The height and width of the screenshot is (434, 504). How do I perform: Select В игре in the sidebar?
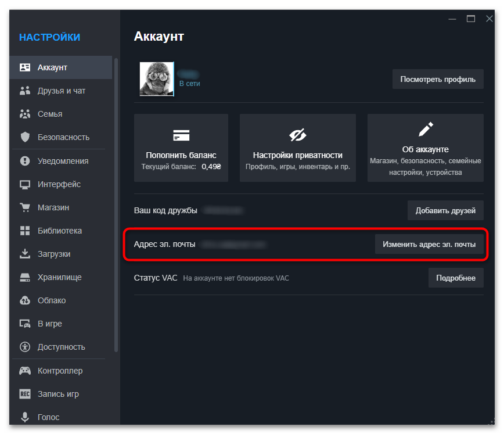(61, 324)
